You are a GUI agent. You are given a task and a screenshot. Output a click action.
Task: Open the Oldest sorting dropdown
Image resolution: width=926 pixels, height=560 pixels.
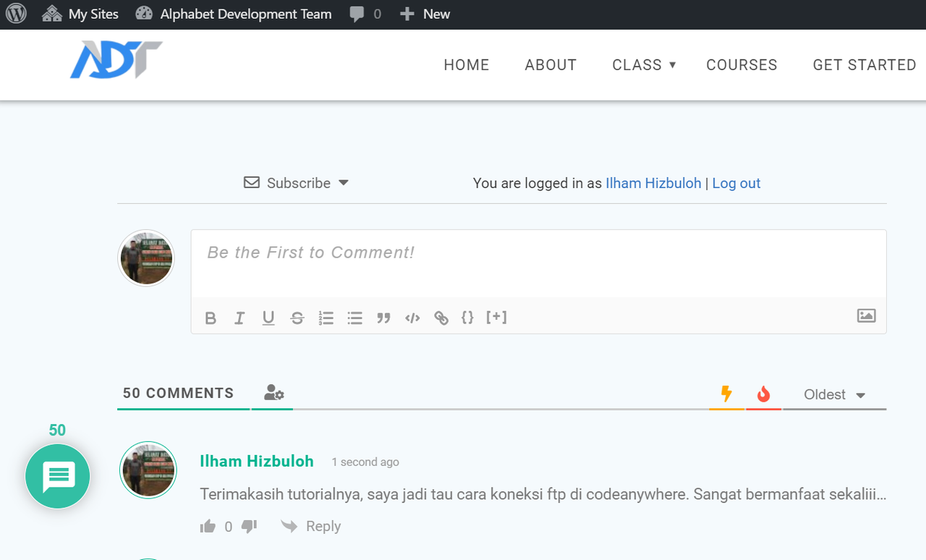pyautogui.click(x=834, y=394)
